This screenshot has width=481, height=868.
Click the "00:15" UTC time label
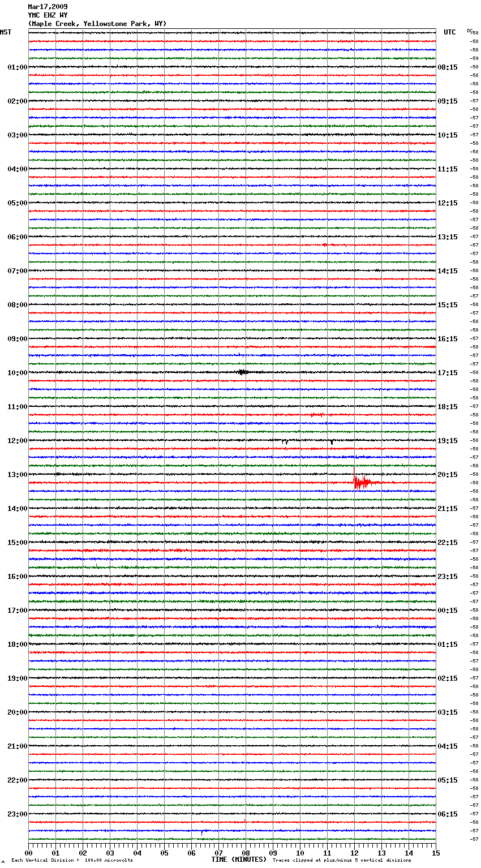tap(448, 611)
